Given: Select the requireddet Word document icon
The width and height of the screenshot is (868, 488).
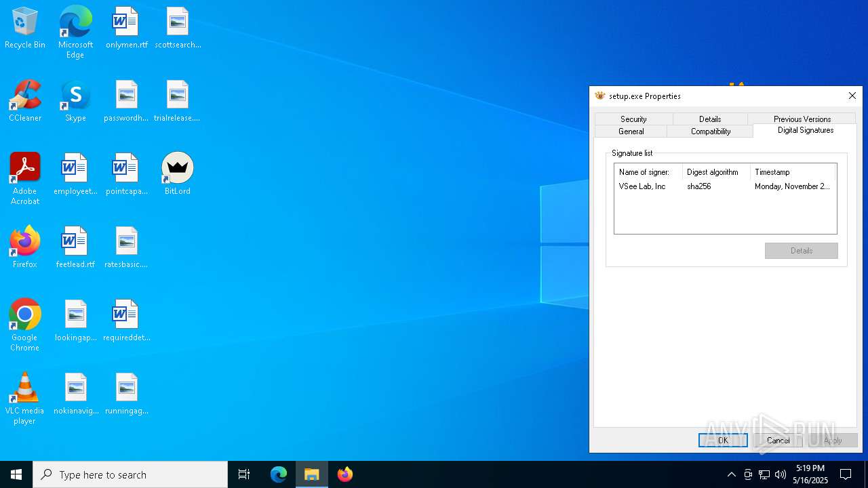Looking at the screenshot, I should pyautogui.click(x=127, y=321).
